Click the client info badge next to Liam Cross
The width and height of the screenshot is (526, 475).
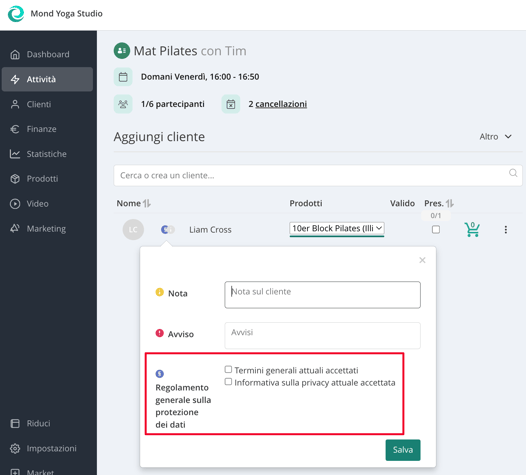point(167,229)
